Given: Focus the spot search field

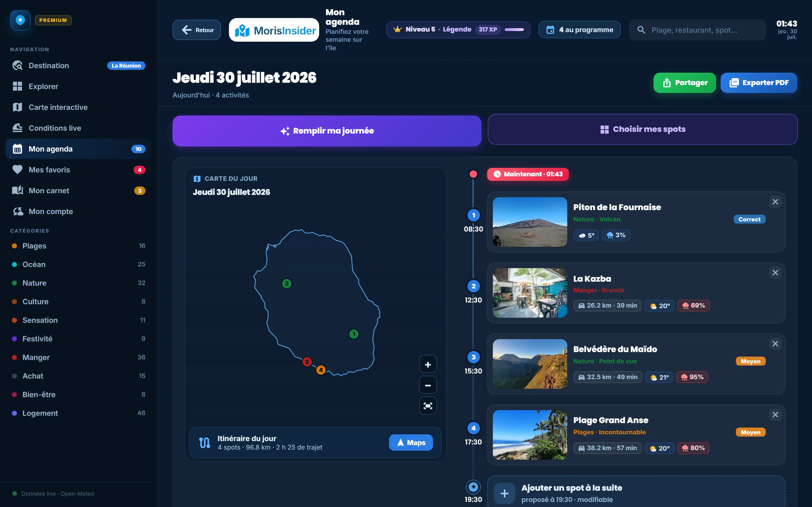Looking at the screenshot, I should click(x=697, y=30).
